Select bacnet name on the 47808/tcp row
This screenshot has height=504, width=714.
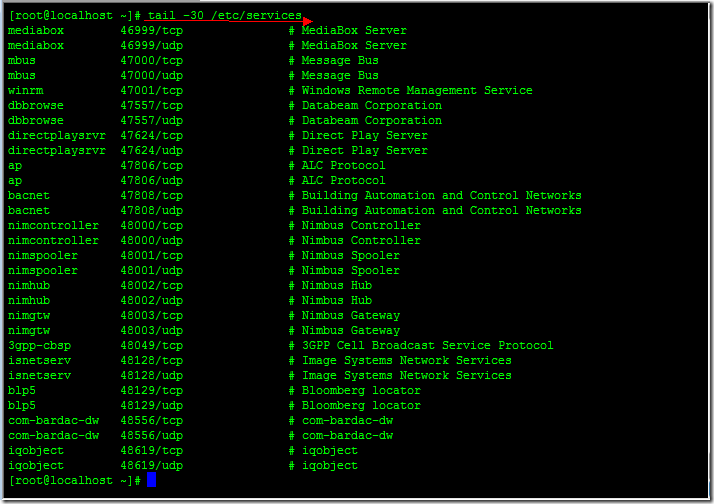click(29, 196)
